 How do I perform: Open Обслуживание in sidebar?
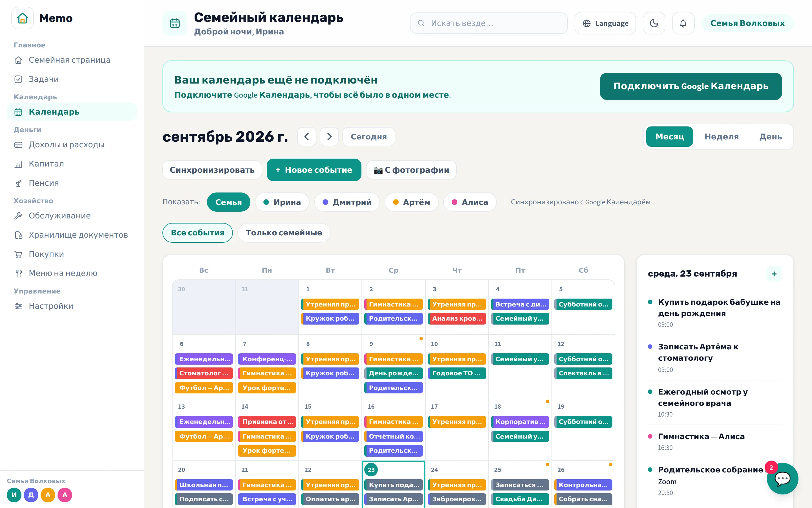(72, 216)
